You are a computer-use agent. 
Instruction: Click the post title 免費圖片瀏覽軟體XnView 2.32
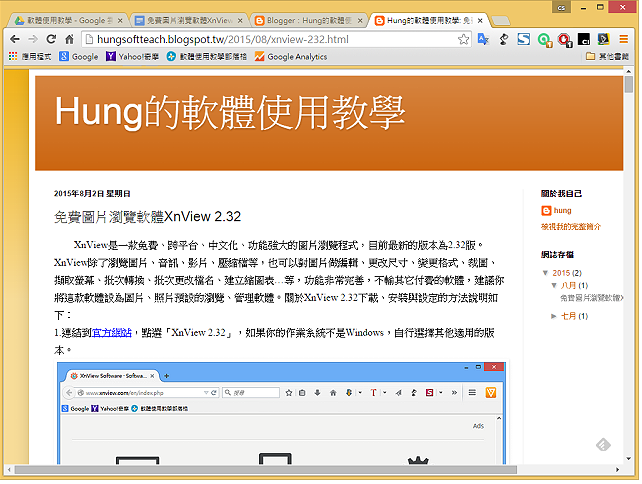[147, 217]
